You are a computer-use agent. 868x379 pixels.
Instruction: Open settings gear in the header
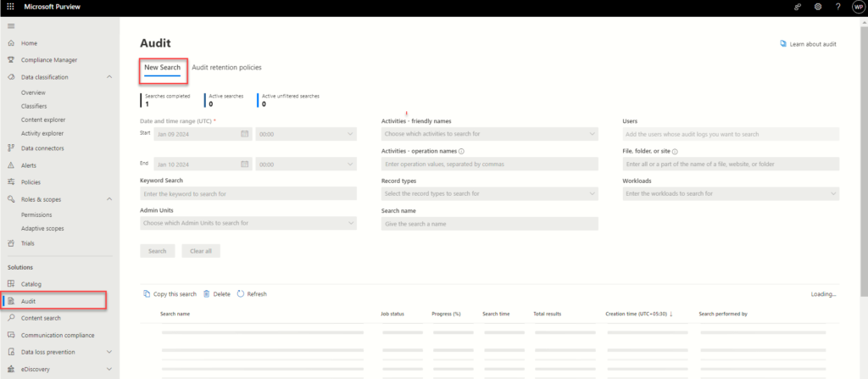tap(818, 8)
